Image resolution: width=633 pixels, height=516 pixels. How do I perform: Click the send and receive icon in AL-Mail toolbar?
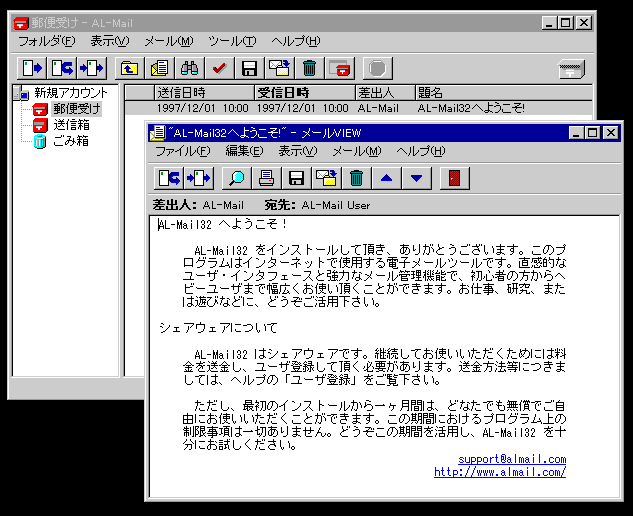tap(62, 68)
